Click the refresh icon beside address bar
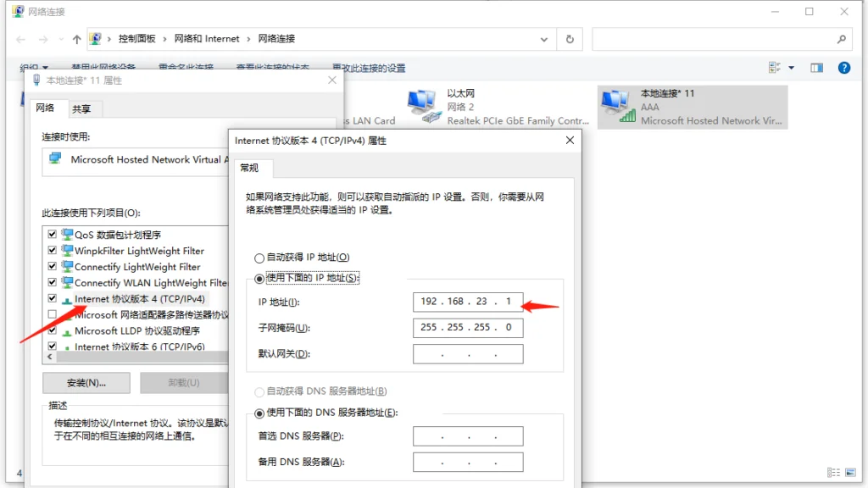868x488 pixels. [x=570, y=39]
